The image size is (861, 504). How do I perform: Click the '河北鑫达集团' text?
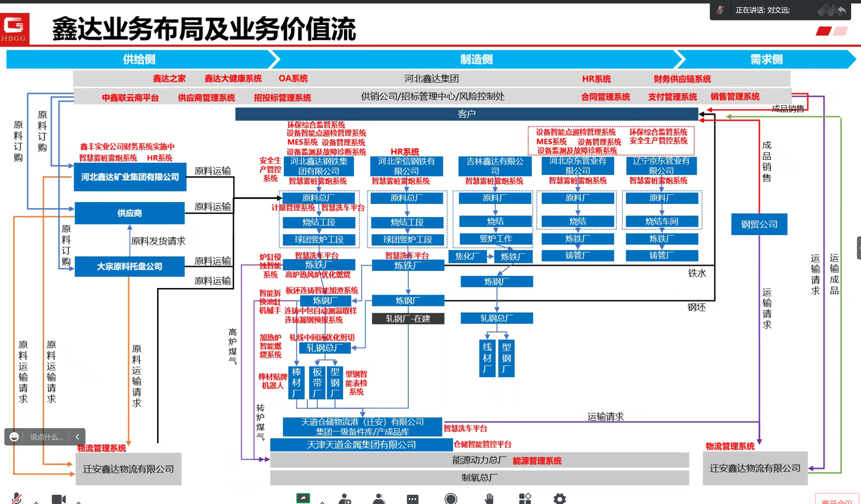point(432,78)
